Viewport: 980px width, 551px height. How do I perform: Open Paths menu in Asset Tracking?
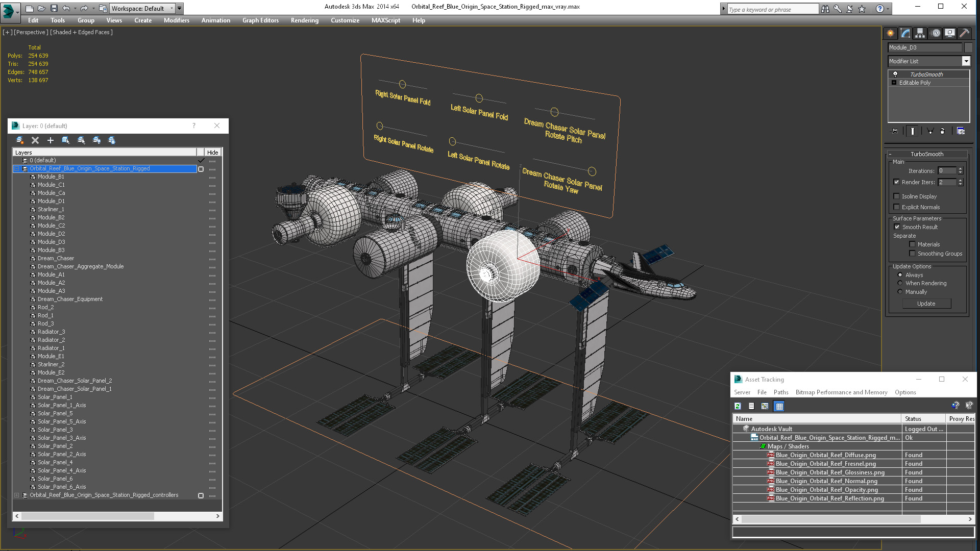pyautogui.click(x=781, y=392)
